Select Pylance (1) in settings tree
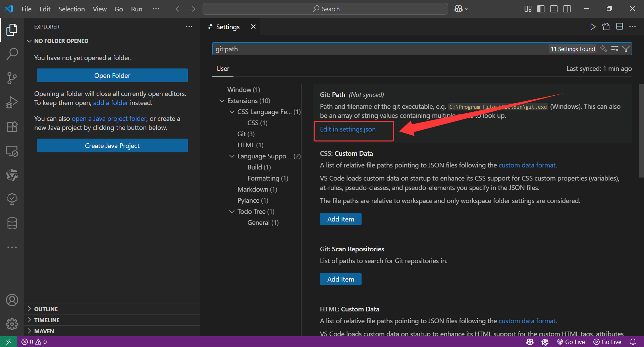The height and width of the screenshot is (347, 644). click(253, 200)
